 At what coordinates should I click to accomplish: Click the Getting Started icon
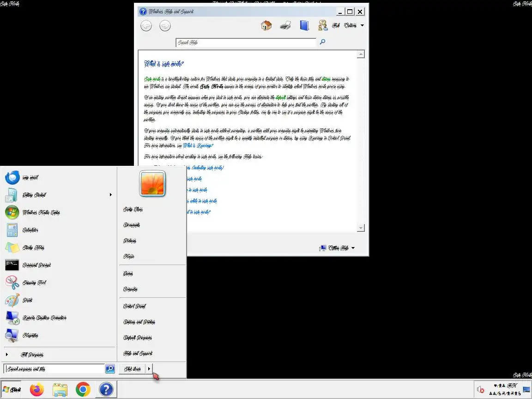click(x=12, y=195)
